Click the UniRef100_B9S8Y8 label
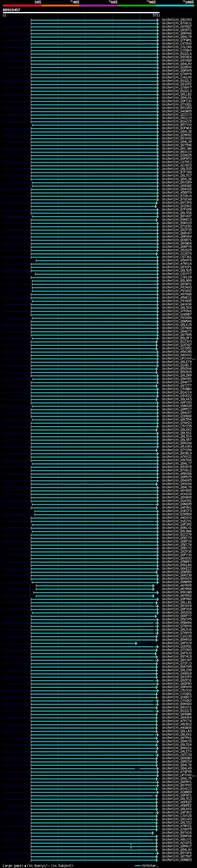 (176, 467)
